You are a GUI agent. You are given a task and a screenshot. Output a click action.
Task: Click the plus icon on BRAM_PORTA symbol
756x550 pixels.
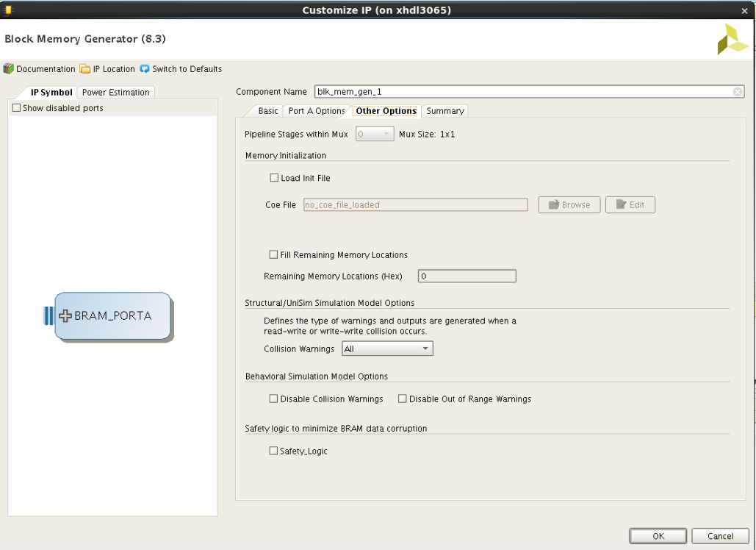65,315
